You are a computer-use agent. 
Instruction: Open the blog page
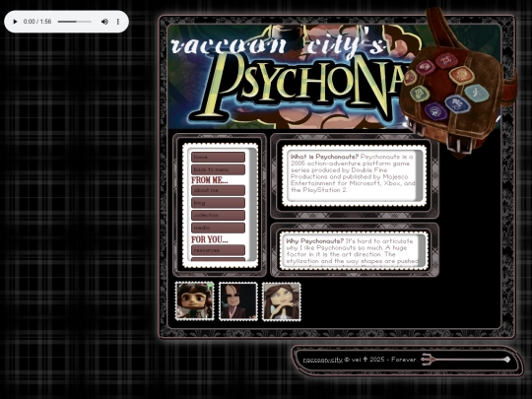tap(218, 203)
